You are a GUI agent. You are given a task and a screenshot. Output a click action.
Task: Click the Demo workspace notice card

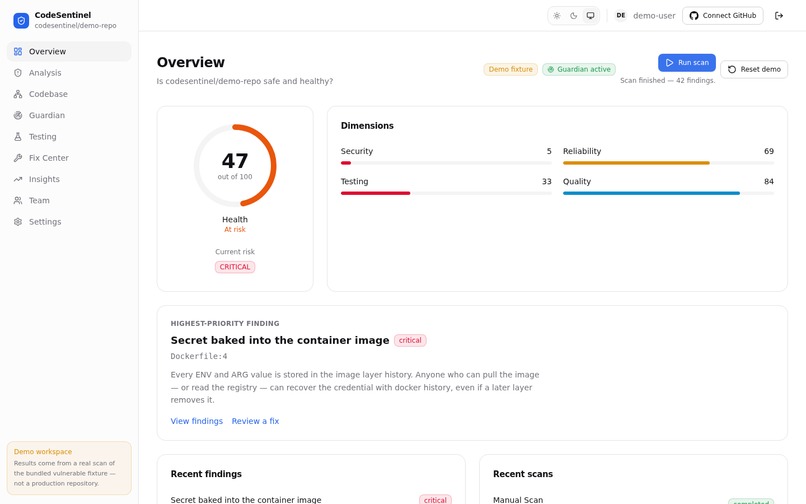(x=69, y=468)
